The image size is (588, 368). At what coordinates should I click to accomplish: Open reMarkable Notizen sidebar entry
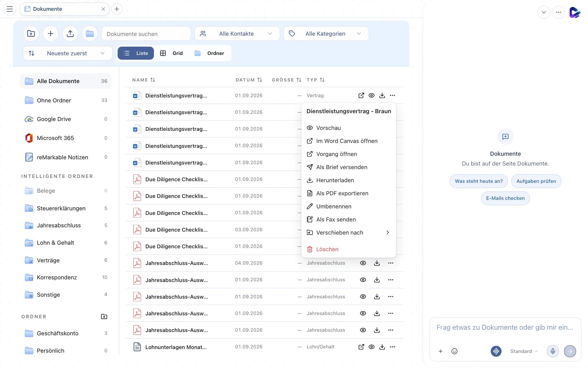click(66, 157)
